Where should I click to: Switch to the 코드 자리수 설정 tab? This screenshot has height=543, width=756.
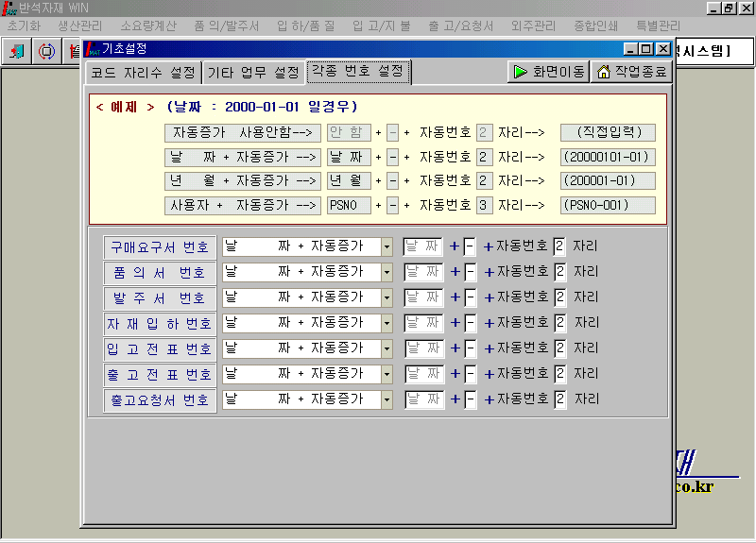point(143,72)
